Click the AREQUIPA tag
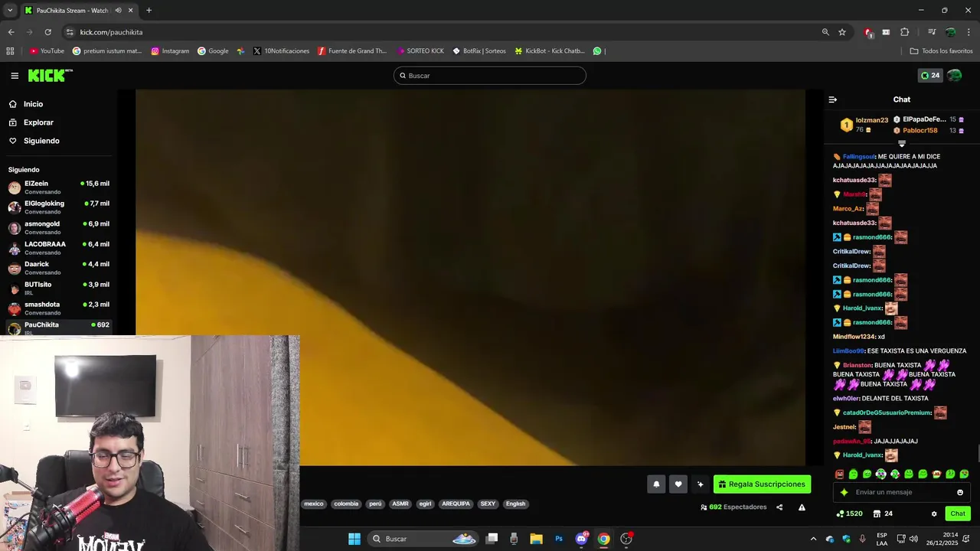Image resolution: width=980 pixels, height=551 pixels. (456, 504)
